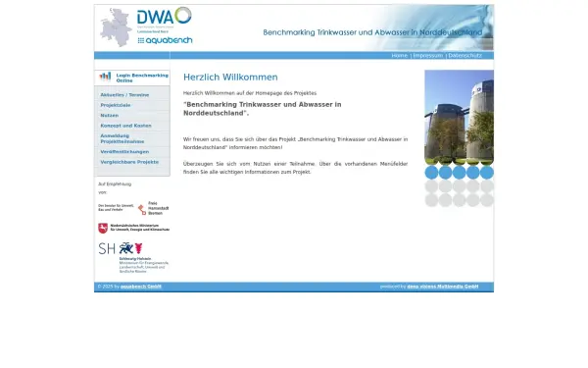This screenshot has width=588, height=368.
Task: Open the Aktuelles / Termine menu item
Action: [x=124, y=95]
